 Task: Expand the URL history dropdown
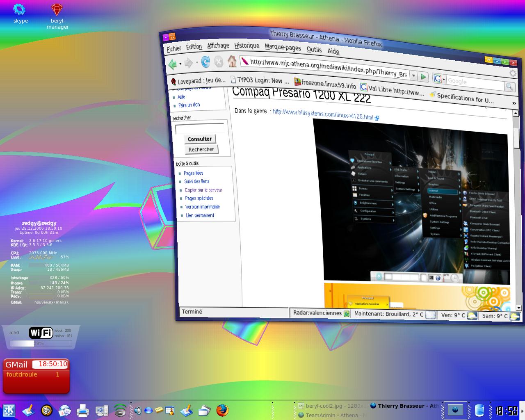[413, 76]
